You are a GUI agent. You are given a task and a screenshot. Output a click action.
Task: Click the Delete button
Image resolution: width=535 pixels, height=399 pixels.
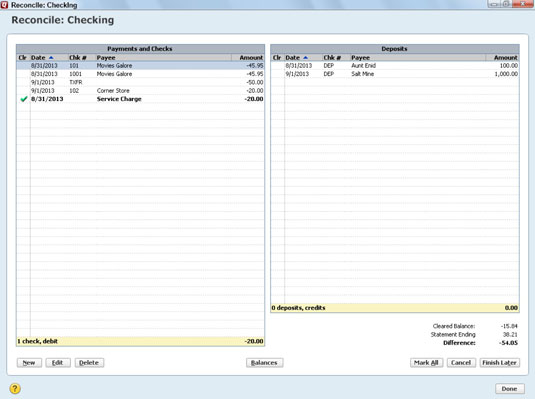pyautogui.click(x=89, y=362)
